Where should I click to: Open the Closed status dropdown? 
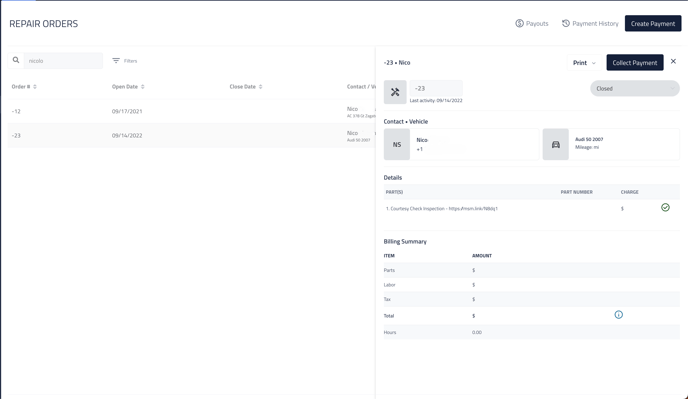(x=635, y=89)
